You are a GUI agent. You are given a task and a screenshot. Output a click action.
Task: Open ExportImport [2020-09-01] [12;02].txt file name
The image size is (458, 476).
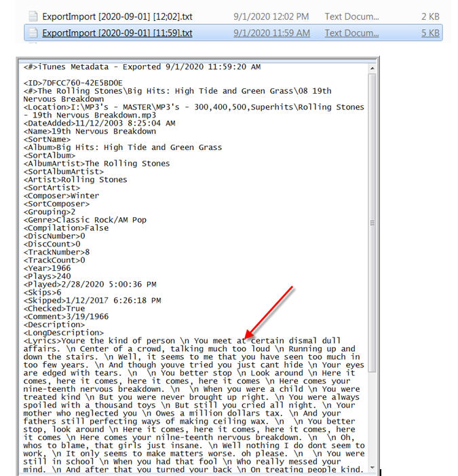(x=117, y=16)
